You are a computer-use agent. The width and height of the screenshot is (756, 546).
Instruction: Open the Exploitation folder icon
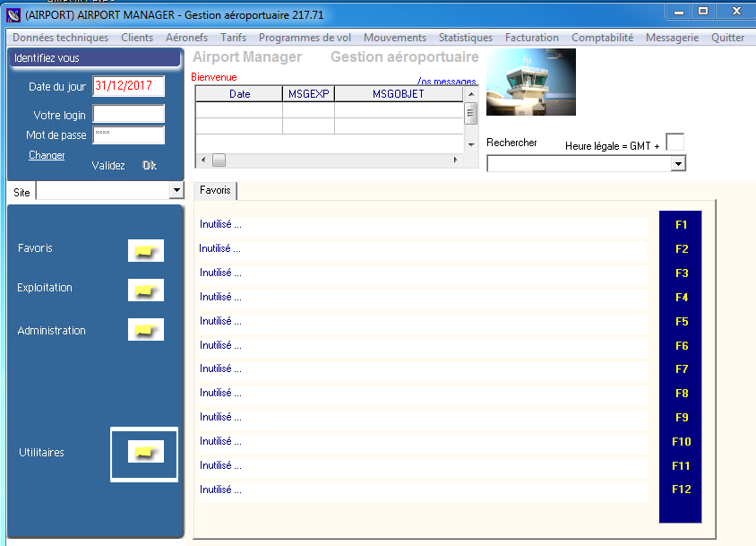(145, 290)
